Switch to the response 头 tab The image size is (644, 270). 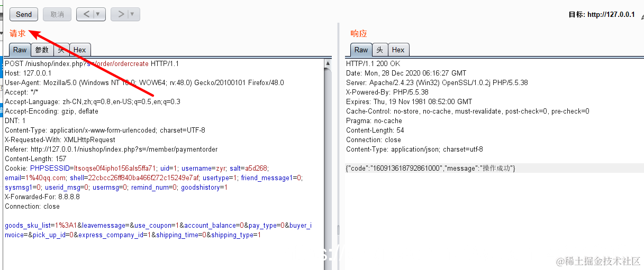coord(380,50)
